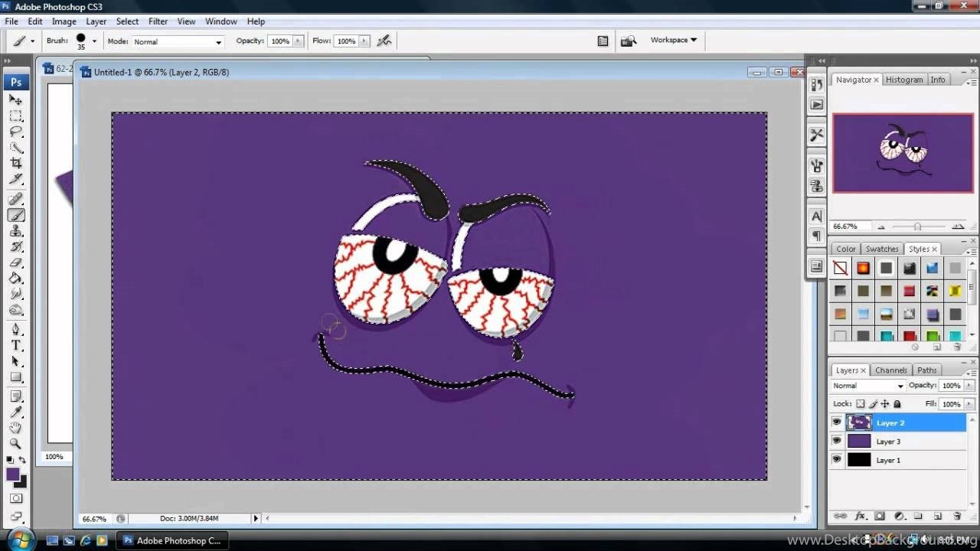
Task: Open Adobe Bridge from options bar
Action: pos(629,41)
